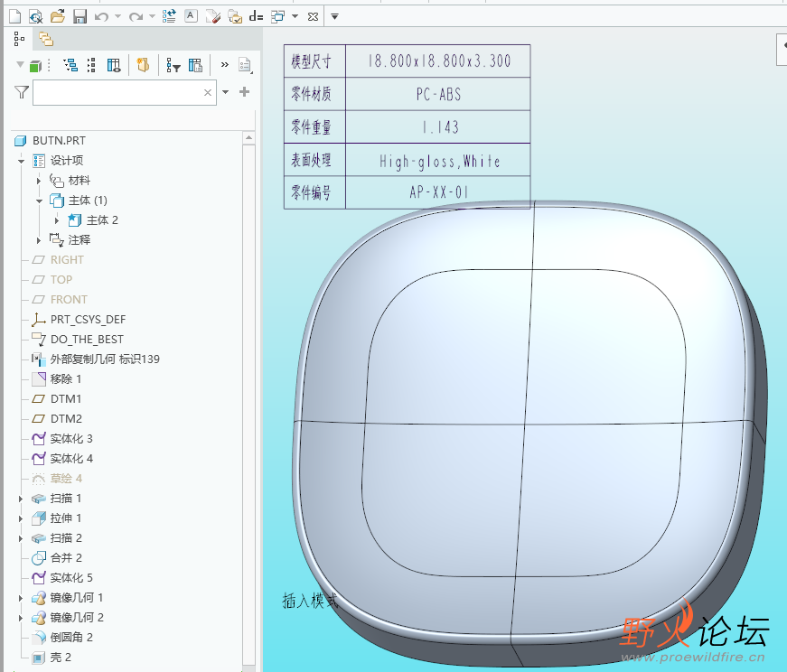Screen dimensions: 787x672
Task: Switch to the Layer Tree tab icon
Action: pos(45,39)
